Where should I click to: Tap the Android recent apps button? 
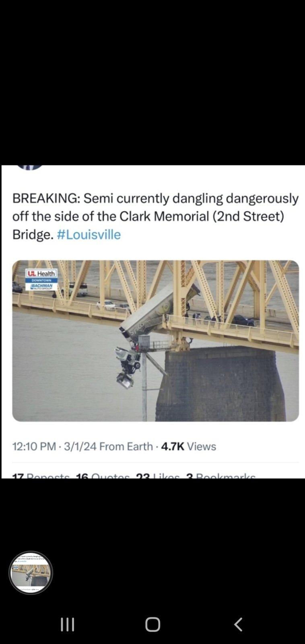(x=68, y=624)
